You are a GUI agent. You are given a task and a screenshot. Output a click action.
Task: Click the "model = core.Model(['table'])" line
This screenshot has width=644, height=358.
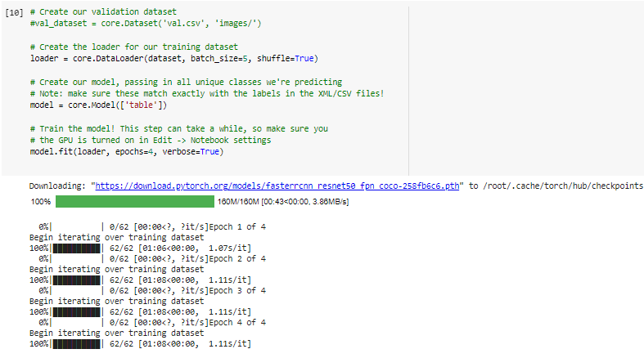(98, 105)
